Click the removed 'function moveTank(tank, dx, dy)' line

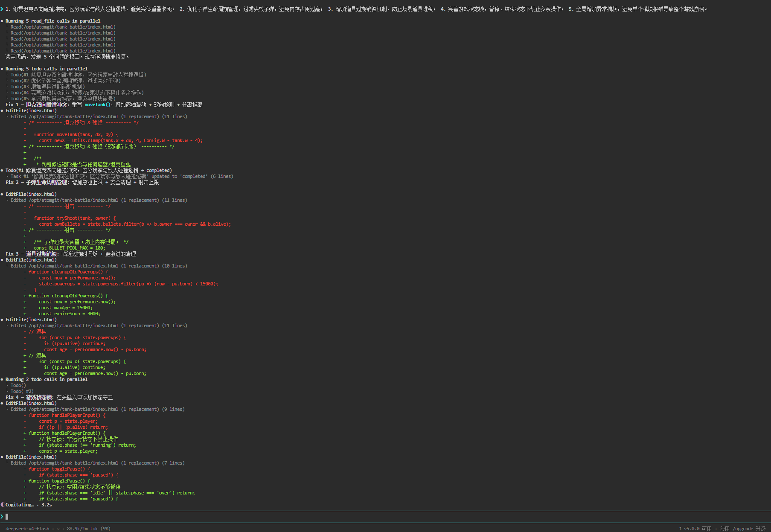[x=76, y=134]
